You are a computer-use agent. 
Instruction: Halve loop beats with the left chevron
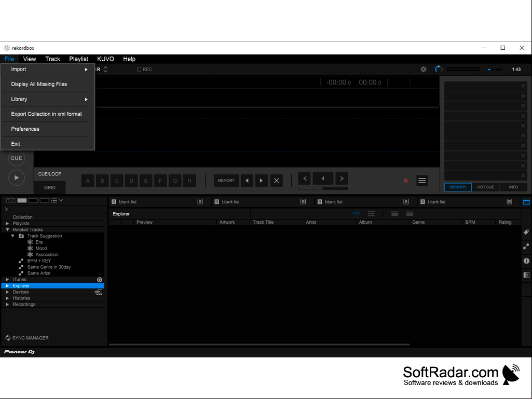tap(305, 178)
